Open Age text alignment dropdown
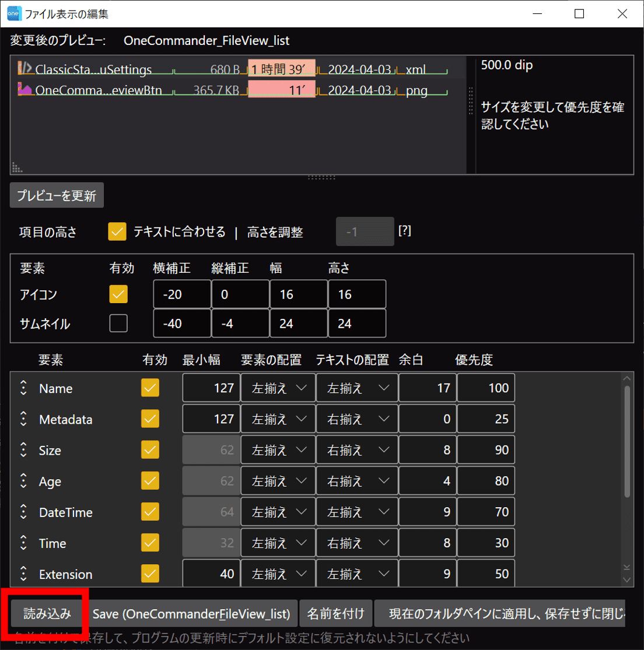The height and width of the screenshot is (650, 644). tap(357, 481)
